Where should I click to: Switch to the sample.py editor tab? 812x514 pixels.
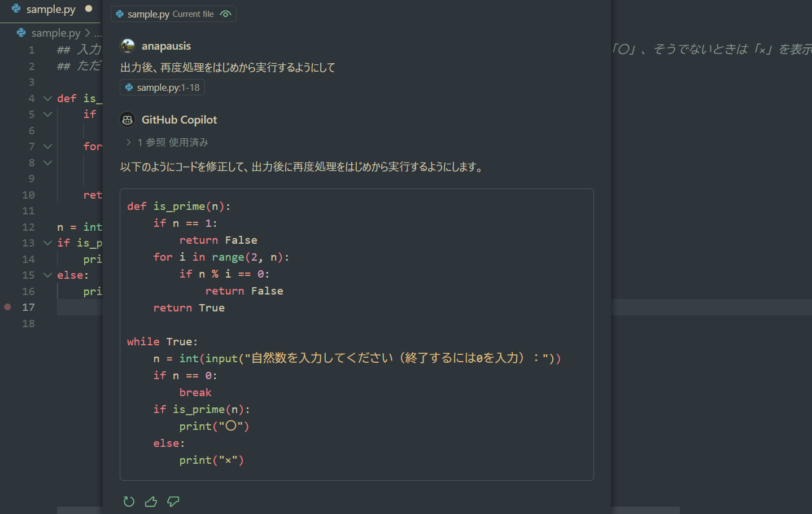tap(51, 9)
